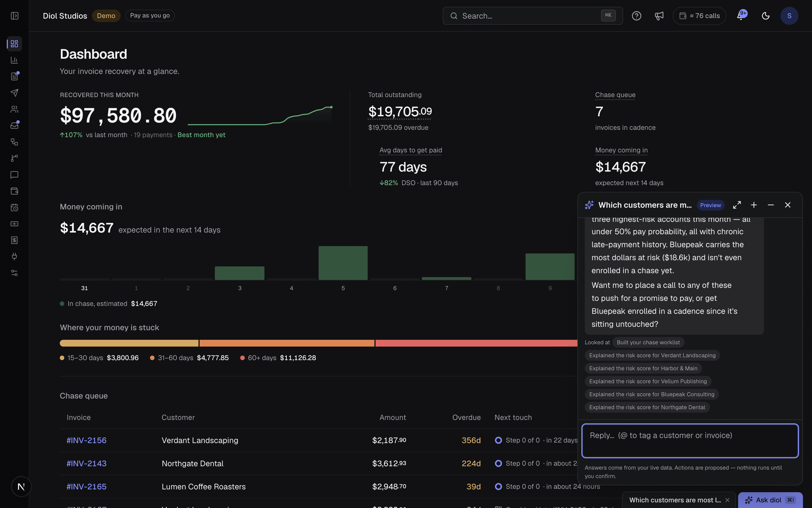Viewport: 812px width, 508px height.
Task: Click the 'Verdant Landscaping' customer cell
Action: click(x=200, y=440)
